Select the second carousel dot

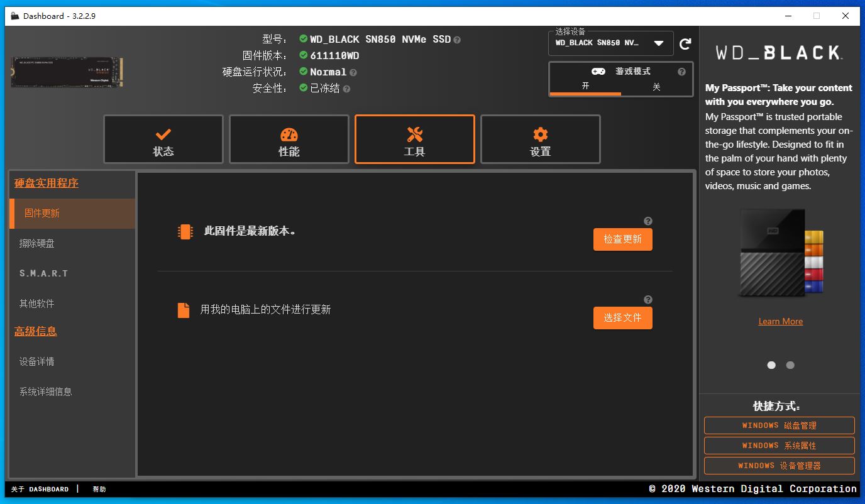click(790, 364)
